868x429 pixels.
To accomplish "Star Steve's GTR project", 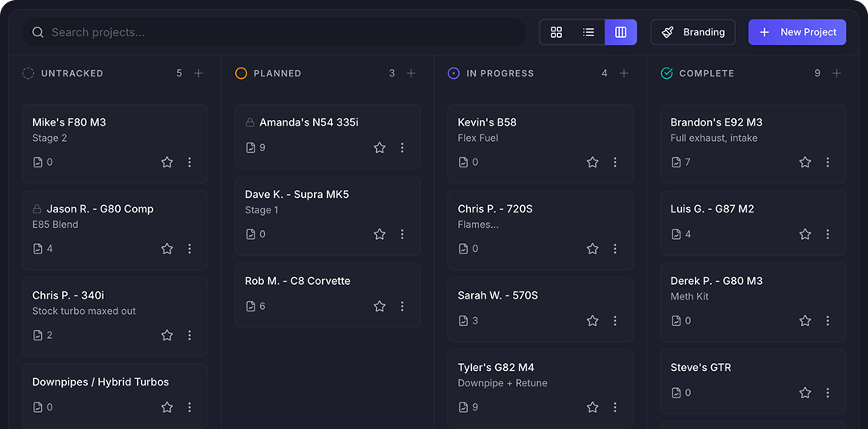I will [805, 393].
